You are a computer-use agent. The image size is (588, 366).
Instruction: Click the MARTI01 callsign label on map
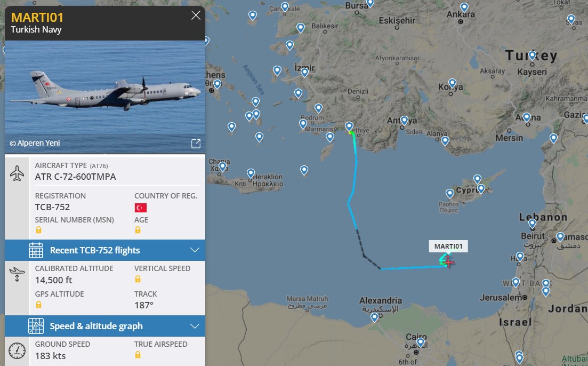pyautogui.click(x=448, y=246)
